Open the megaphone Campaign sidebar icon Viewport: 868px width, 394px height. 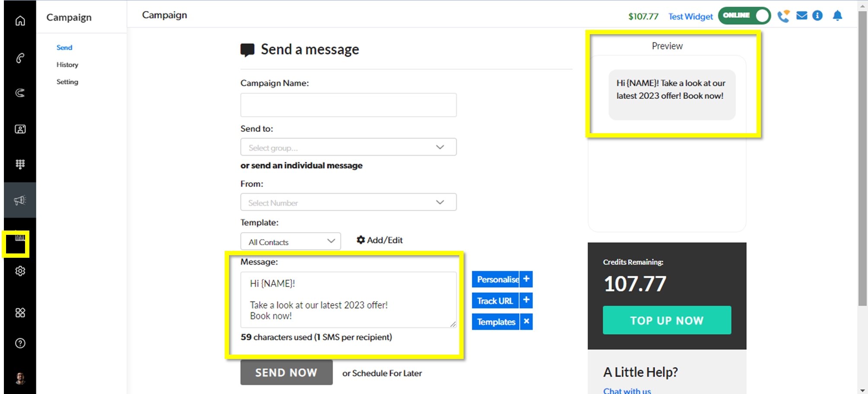click(20, 200)
